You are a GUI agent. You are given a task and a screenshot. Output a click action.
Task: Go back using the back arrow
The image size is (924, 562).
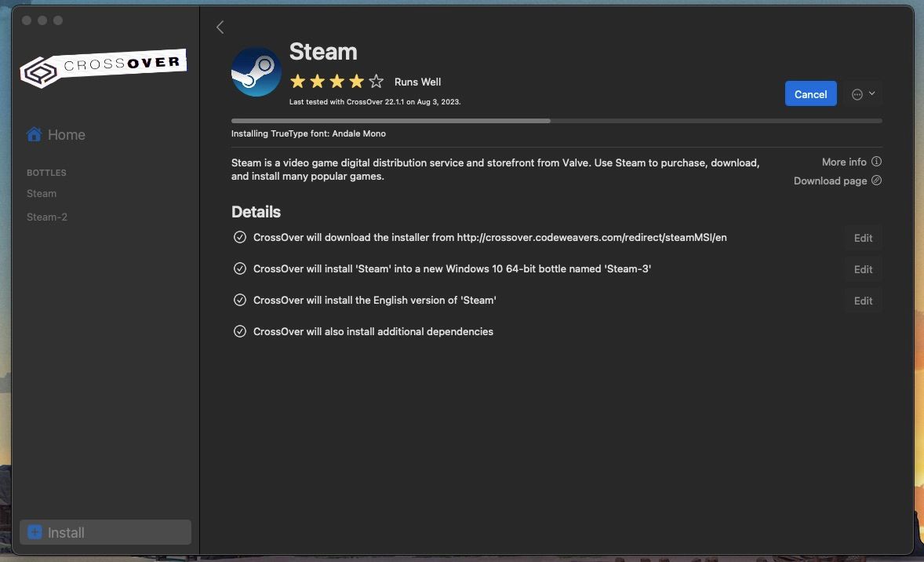tap(220, 27)
